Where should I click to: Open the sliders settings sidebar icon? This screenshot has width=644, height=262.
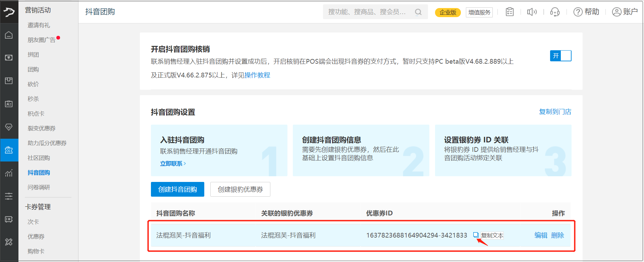[9, 196]
